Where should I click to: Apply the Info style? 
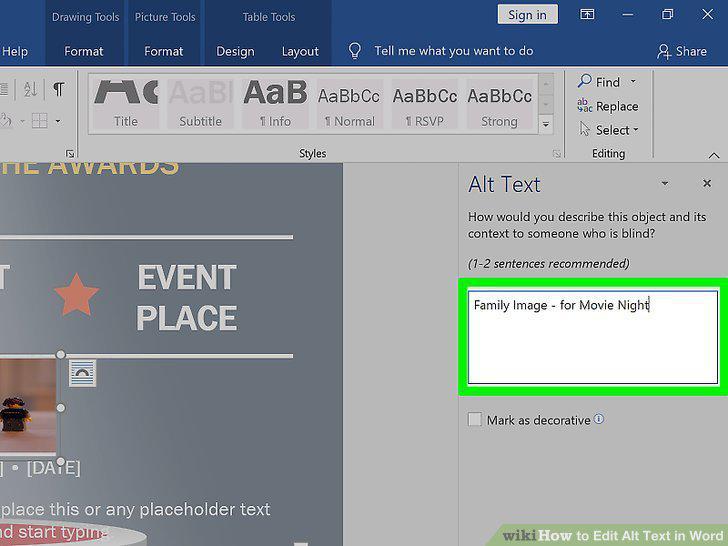coord(275,104)
